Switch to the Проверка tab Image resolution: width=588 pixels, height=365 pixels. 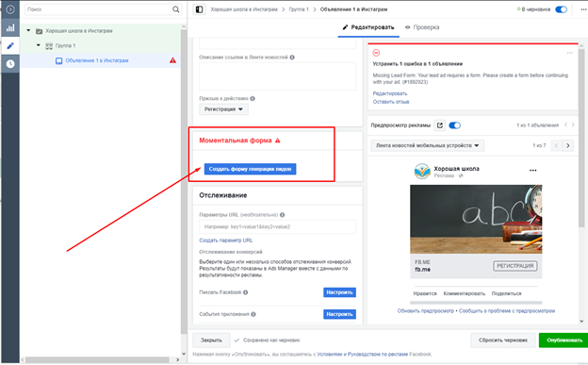[422, 27]
